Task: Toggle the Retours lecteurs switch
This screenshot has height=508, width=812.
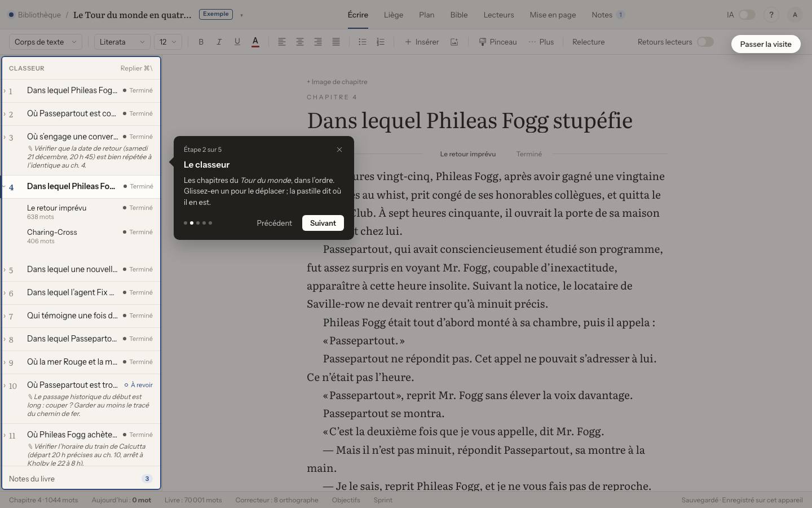Action: pyautogui.click(x=705, y=42)
